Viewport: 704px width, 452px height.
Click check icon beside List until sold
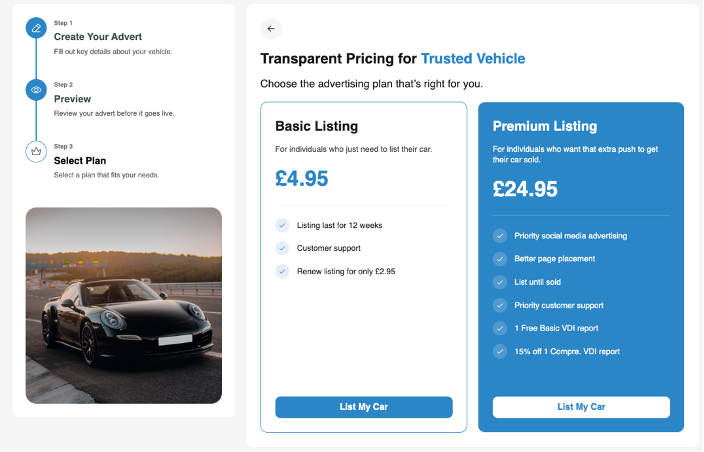pyautogui.click(x=500, y=282)
